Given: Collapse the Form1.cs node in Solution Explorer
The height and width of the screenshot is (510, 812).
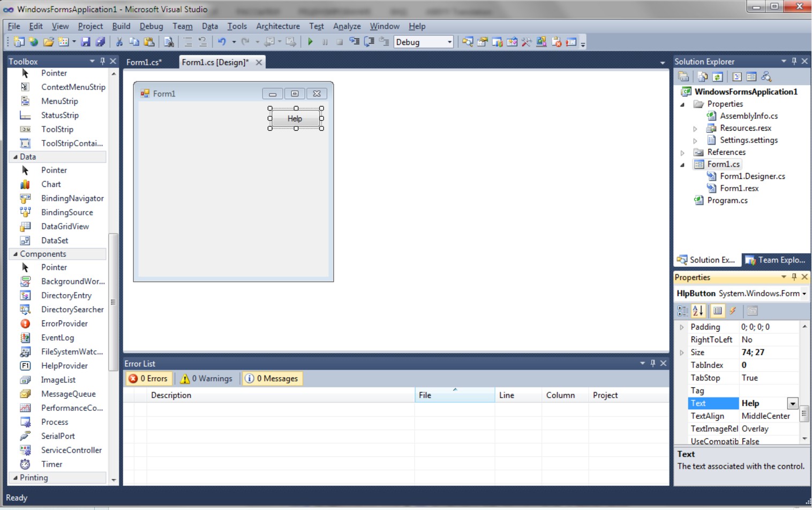Looking at the screenshot, I should tap(682, 165).
